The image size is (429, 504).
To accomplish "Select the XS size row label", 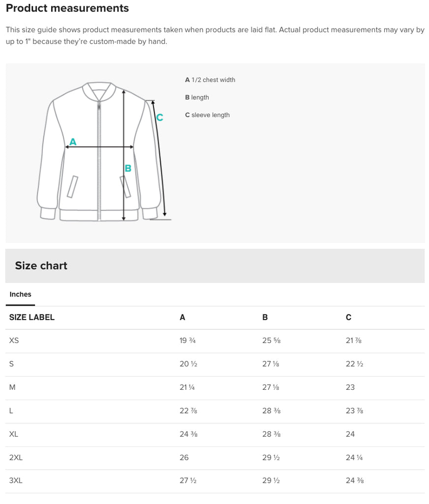I will (x=14, y=341).
